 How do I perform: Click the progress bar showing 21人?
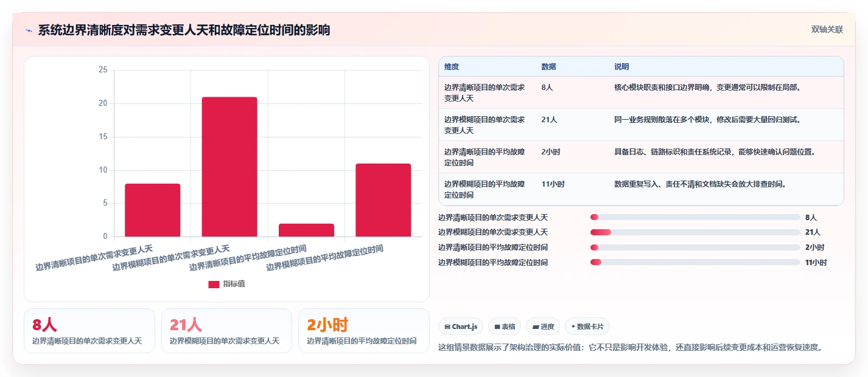coord(695,232)
